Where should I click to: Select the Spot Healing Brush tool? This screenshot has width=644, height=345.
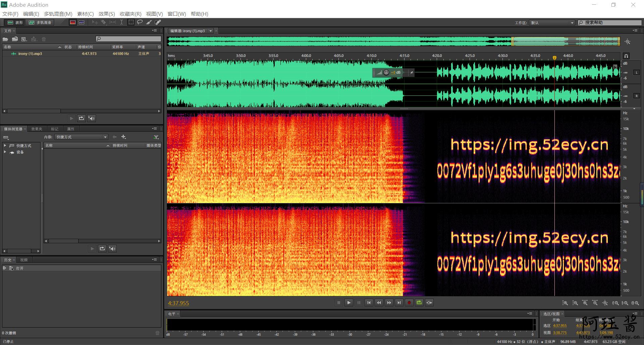click(158, 22)
